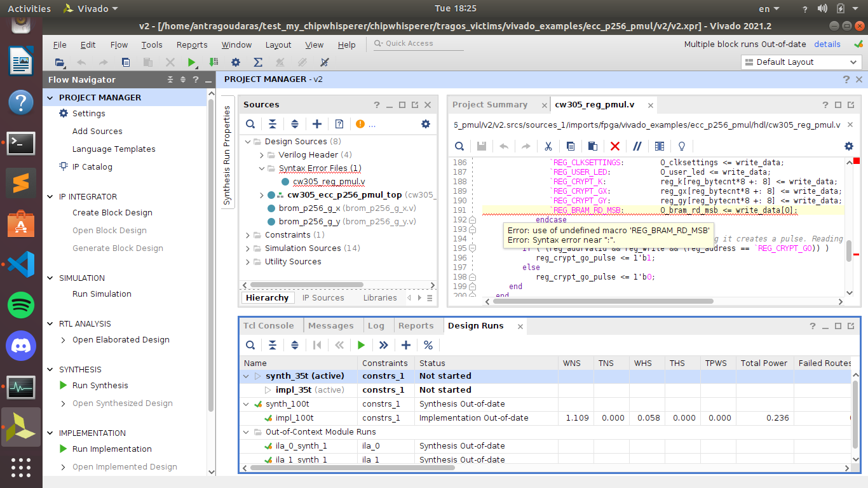
Task: Generate bitstream icon in main toolbar
Action: (214, 62)
